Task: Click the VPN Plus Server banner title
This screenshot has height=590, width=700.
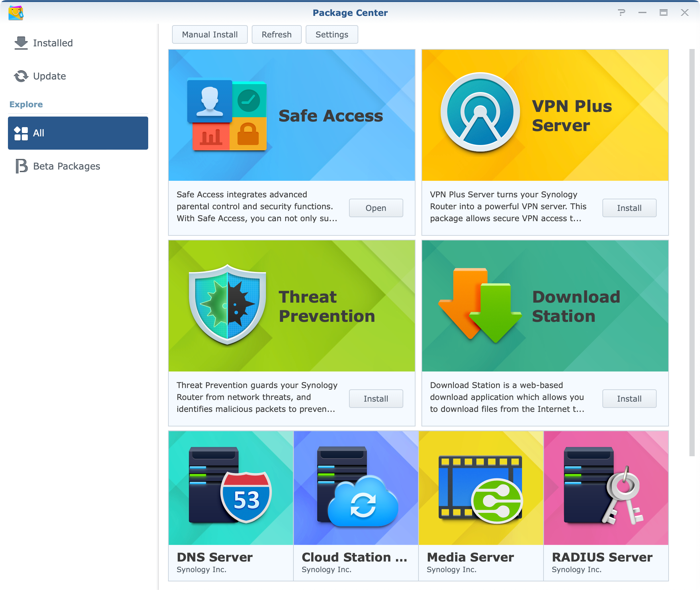Action: tap(572, 116)
